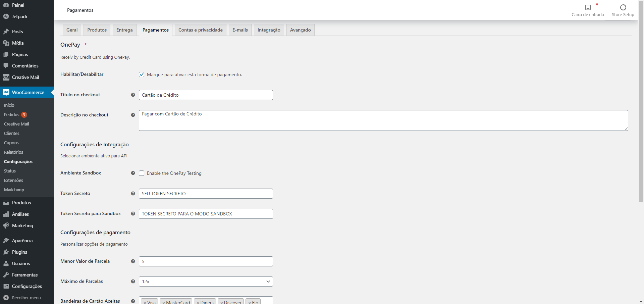Show help tip for Título no checkout

pyautogui.click(x=133, y=95)
